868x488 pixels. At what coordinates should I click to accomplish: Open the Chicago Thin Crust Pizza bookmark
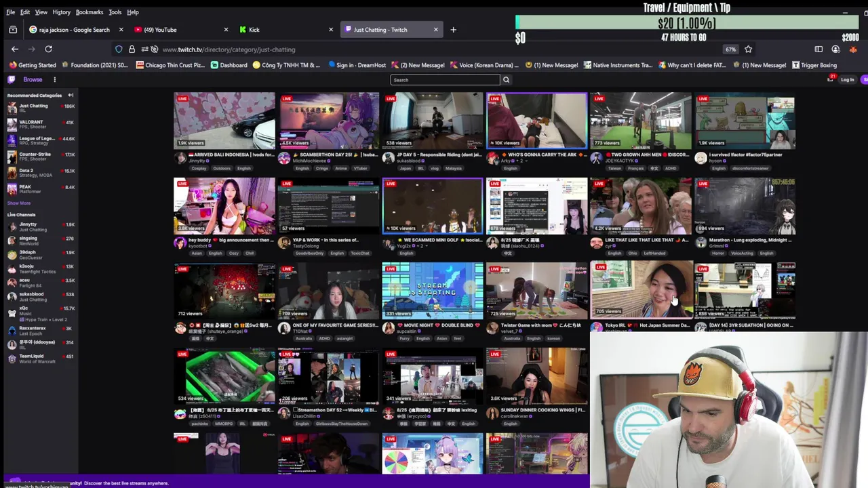point(170,65)
